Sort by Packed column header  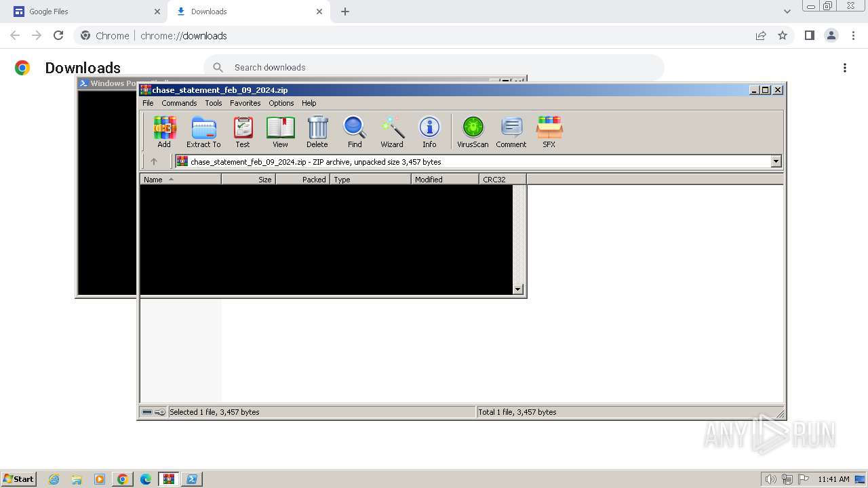[302, 180]
